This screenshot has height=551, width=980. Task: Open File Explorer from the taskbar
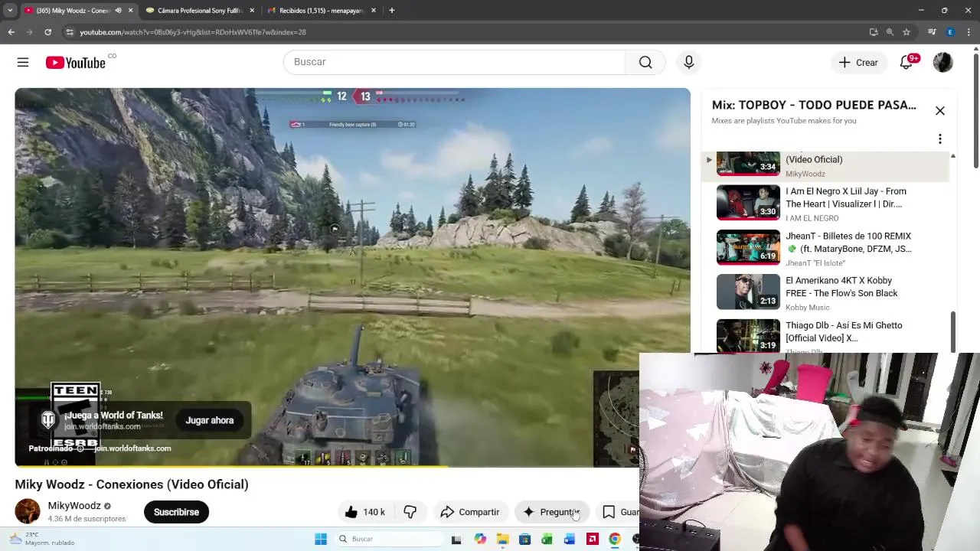point(502,539)
